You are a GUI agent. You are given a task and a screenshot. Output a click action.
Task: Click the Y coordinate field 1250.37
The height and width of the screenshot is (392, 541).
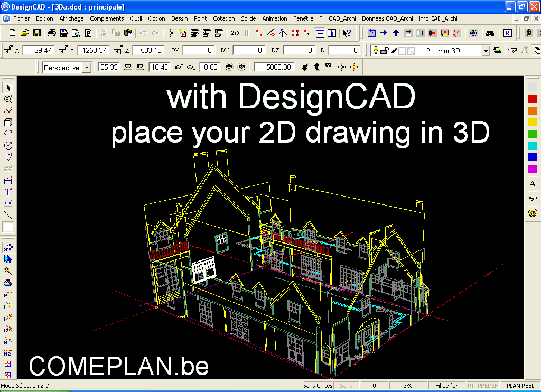pyautogui.click(x=94, y=50)
